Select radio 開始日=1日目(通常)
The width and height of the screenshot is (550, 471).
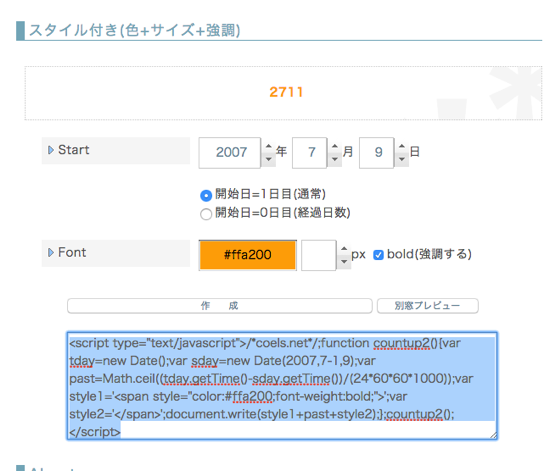[x=206, y=195]
